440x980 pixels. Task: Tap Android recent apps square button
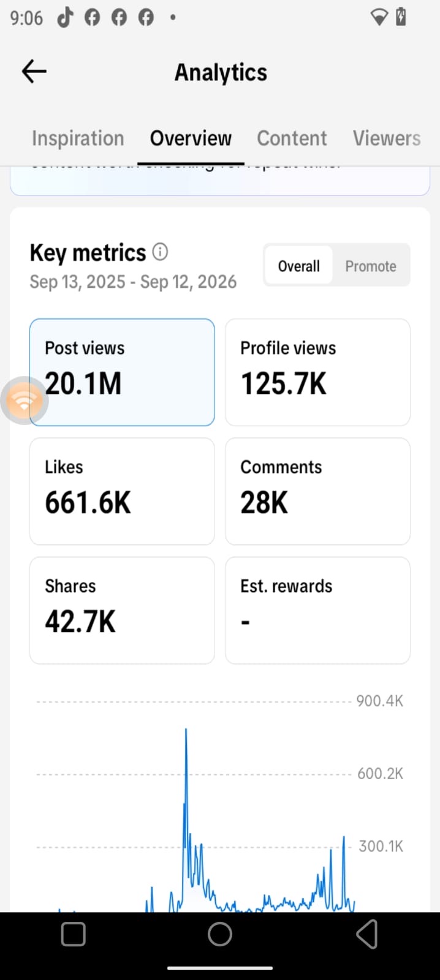pos(74,934)
